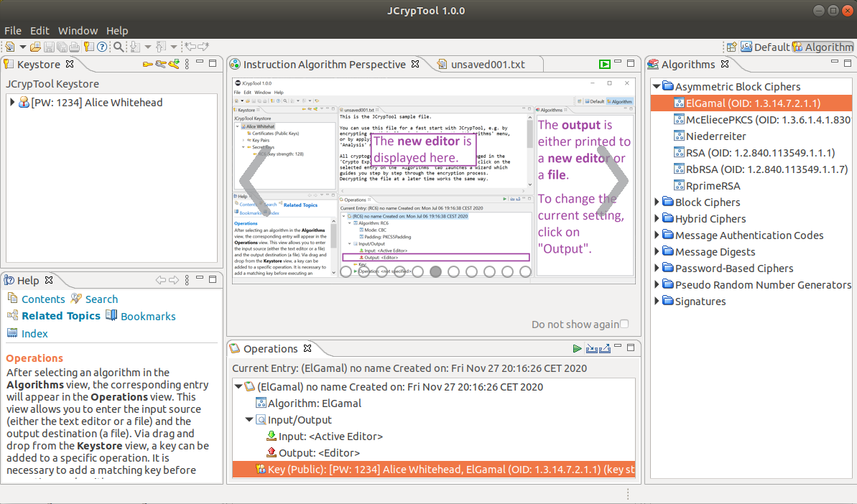Viewport: 857px width, 504px height.
Task: Collapse Input/Output node in Operations
Action: click(x=249, y=420)
